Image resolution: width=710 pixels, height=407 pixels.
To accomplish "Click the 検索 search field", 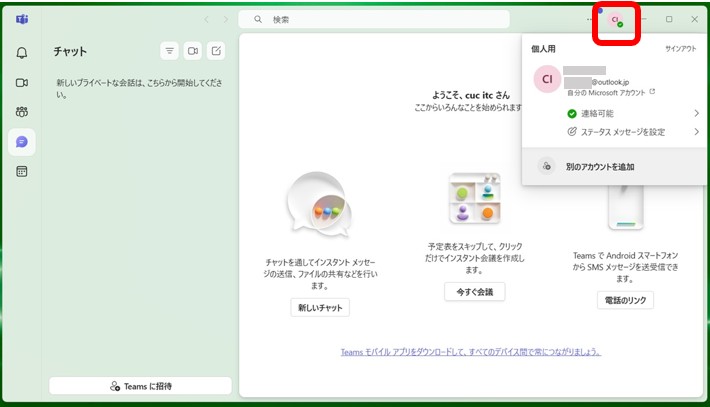I will (380, 19).
